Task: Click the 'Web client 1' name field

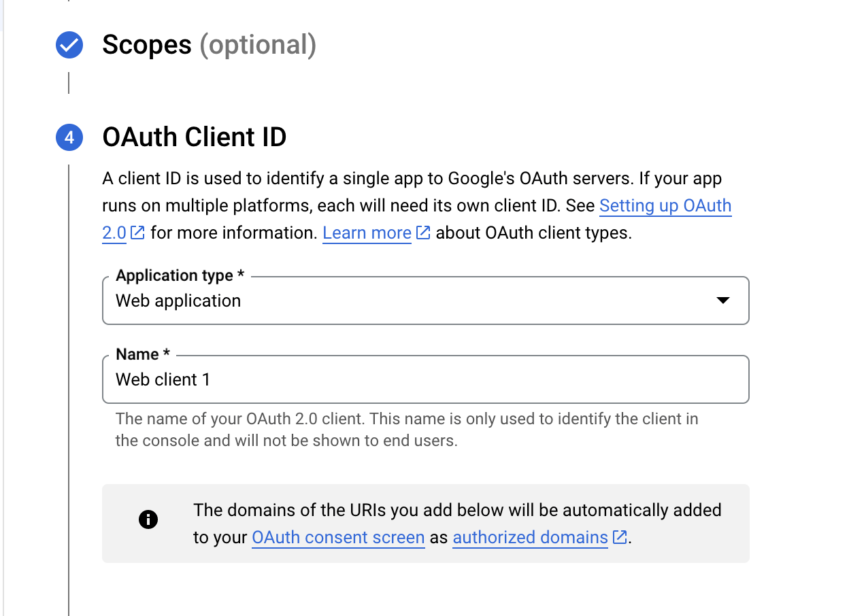Action: tap(425, 379)
